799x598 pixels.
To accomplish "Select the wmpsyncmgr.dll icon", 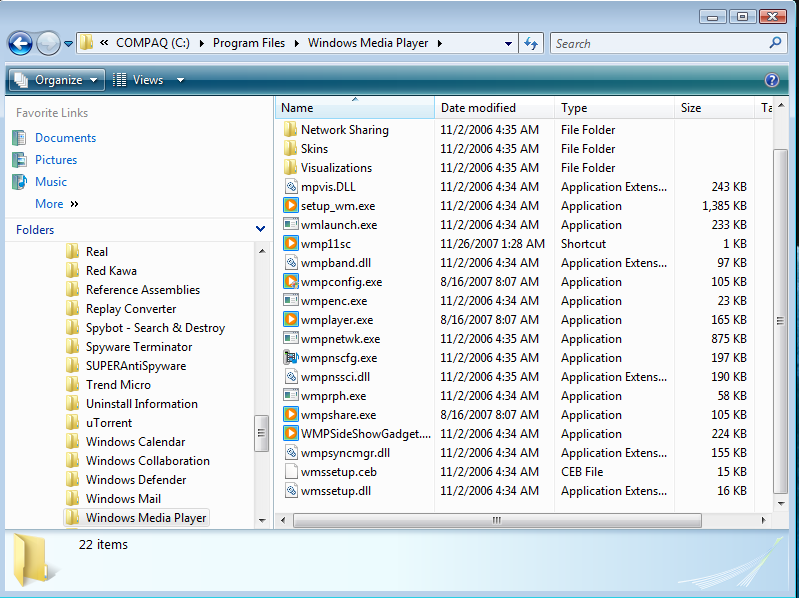I will pyautogui.click(x=290, y=452).
